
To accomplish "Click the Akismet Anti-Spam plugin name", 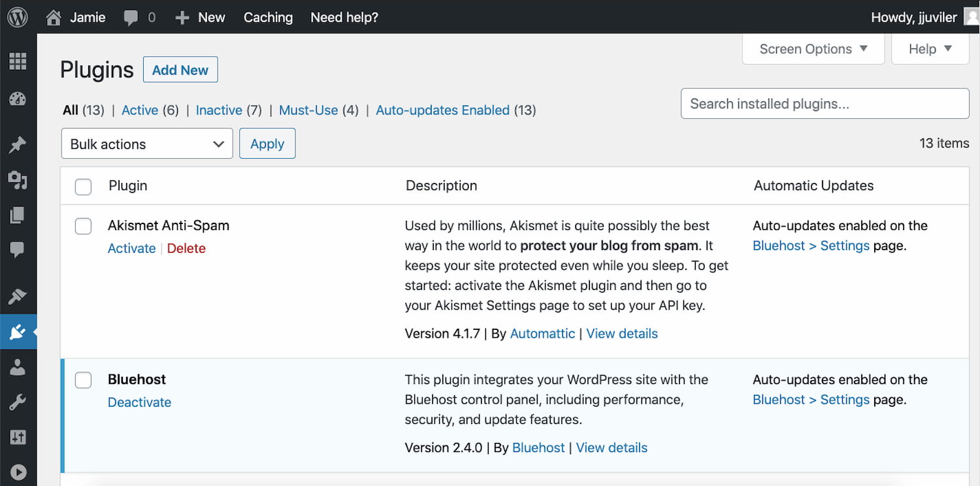I will click(169, 225).
